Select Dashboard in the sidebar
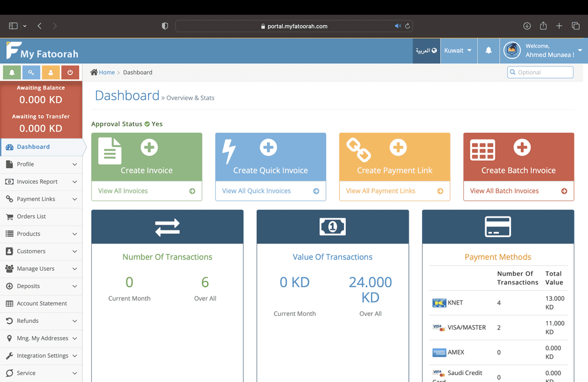The height and width of the screenshot is (382, 588). click(41, 147)
